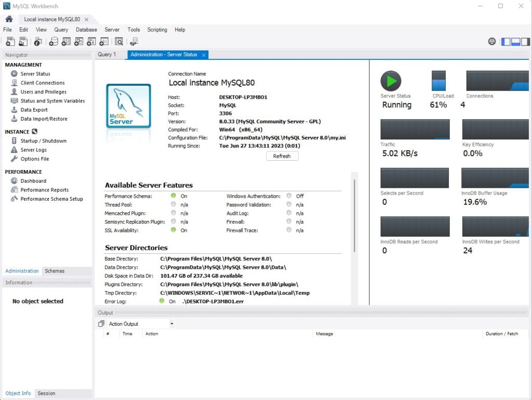Switch to the Administration navigator tab

point(22,270)
